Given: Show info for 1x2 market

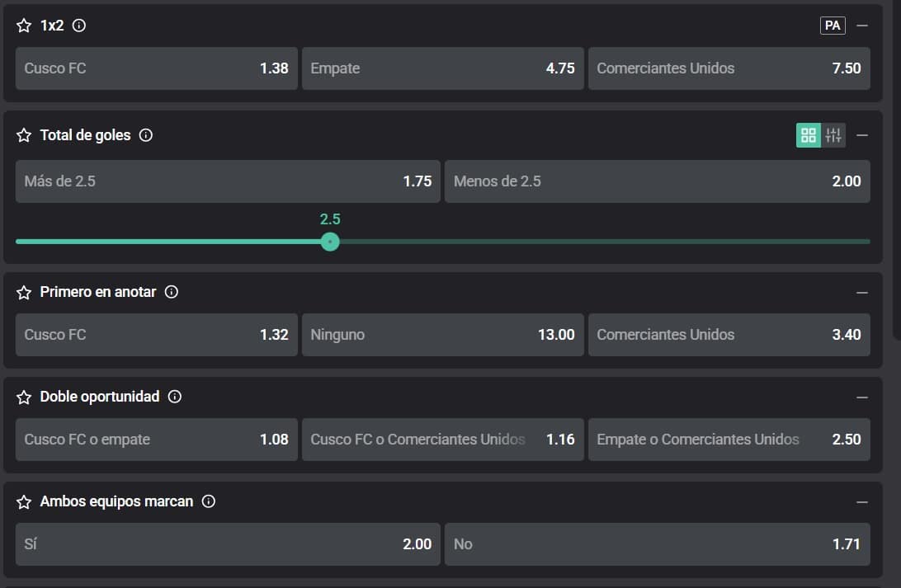Looking at the screenshot, I should 79,26.
